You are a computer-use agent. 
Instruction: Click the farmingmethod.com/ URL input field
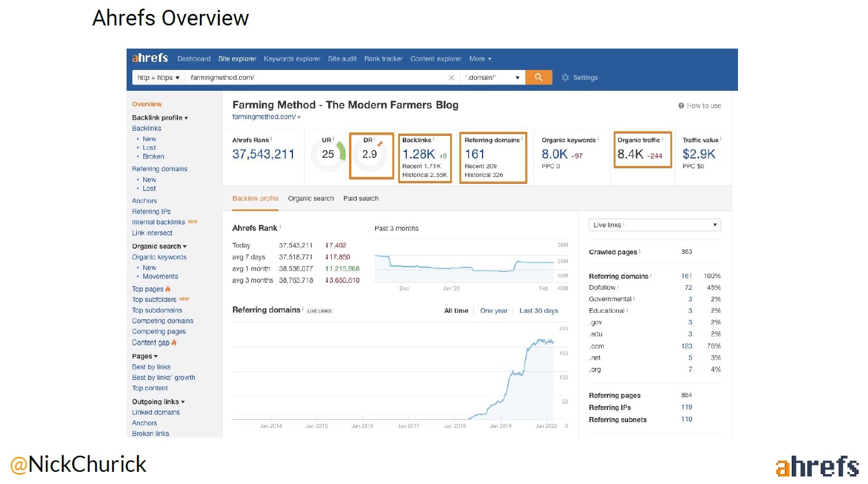tap(315, 77)
